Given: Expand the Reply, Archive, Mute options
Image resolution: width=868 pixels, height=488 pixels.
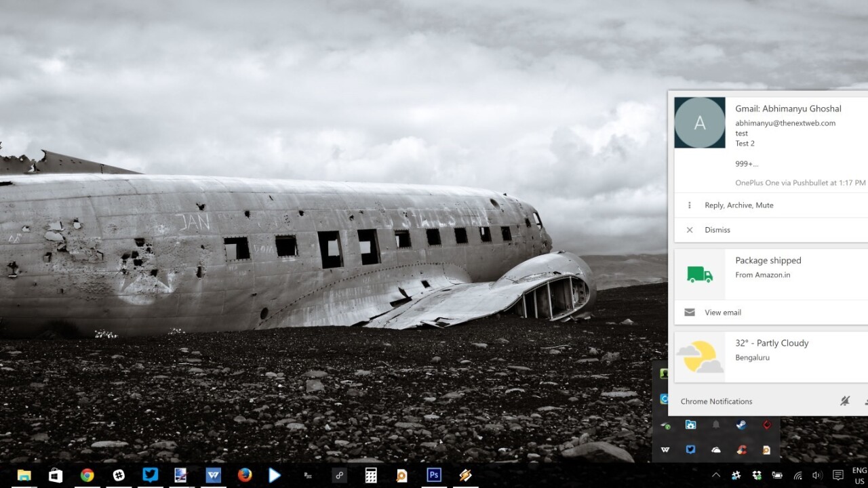Looking at the screenshot, I should 738,205.
